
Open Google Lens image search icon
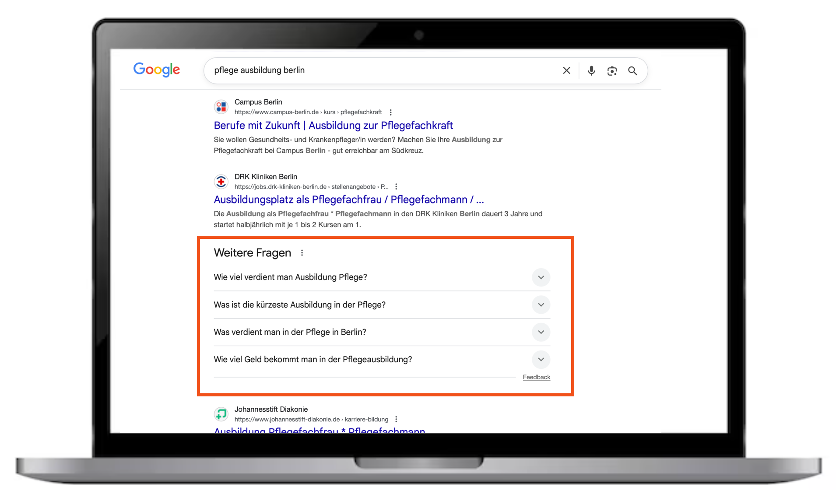pos(612,71)
